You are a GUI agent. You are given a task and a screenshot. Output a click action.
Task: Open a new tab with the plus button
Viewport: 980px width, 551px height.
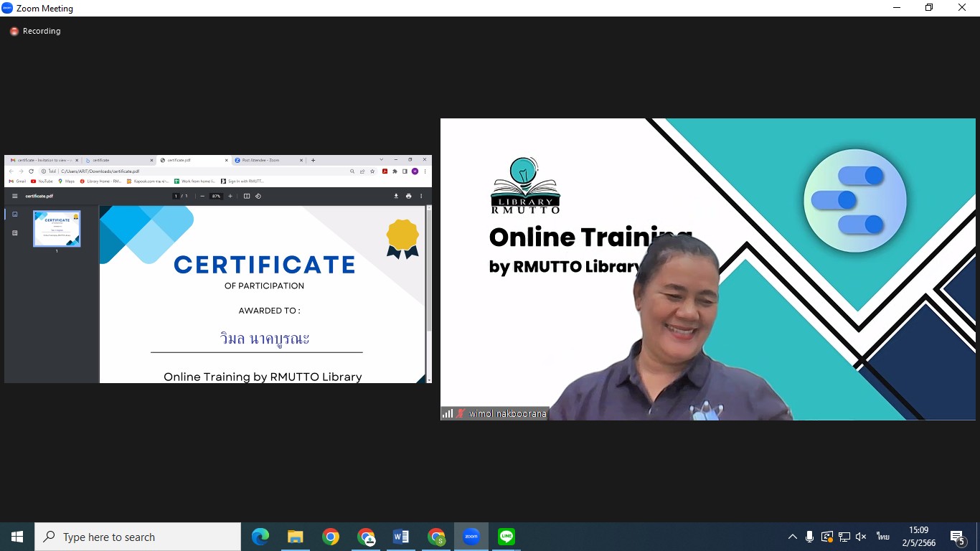(x=313, y=160)
